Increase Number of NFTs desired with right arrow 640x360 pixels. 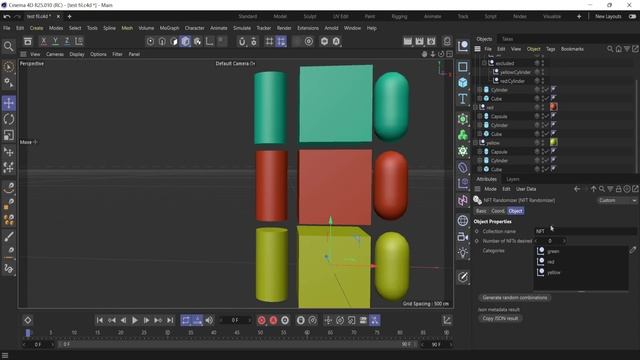(x=564, y=241)
